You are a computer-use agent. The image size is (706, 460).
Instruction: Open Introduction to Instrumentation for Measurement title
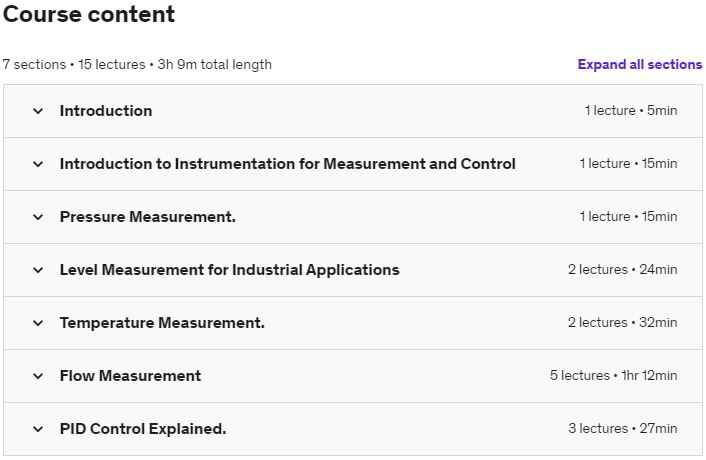287,164
